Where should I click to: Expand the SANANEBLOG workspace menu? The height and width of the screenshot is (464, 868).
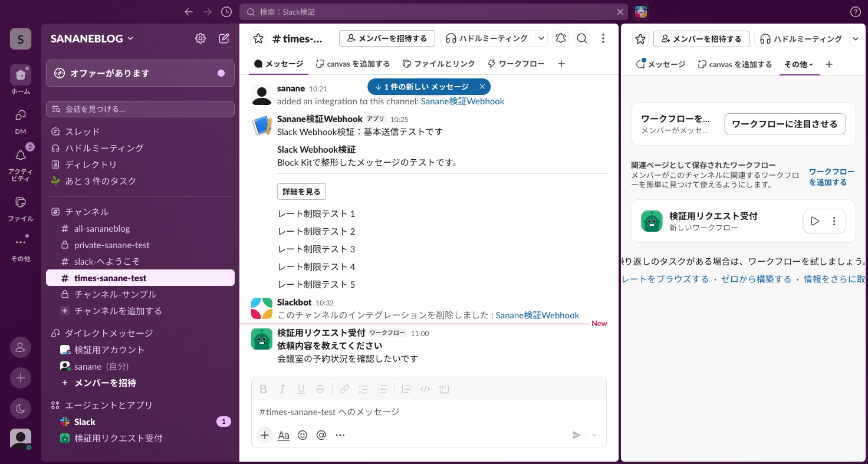[92, 38]
